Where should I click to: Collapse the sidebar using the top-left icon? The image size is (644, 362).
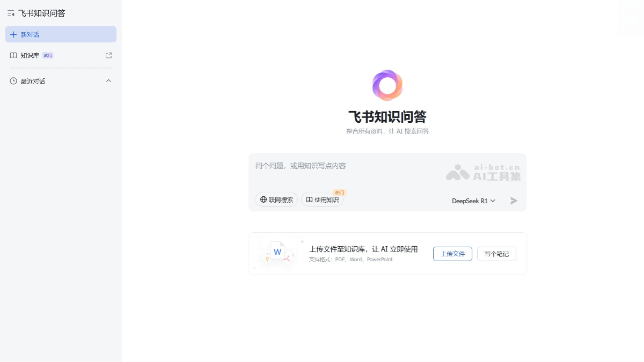10,13
